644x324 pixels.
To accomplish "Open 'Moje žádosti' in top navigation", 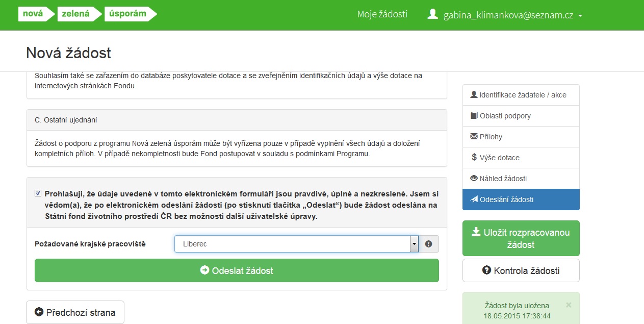I will coord(382,14).
